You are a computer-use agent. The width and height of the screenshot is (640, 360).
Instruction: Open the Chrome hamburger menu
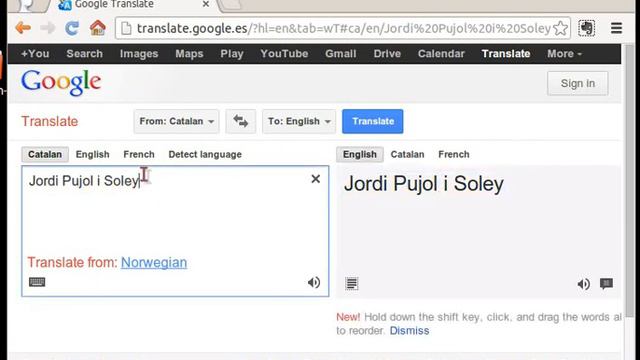[616, 28]
